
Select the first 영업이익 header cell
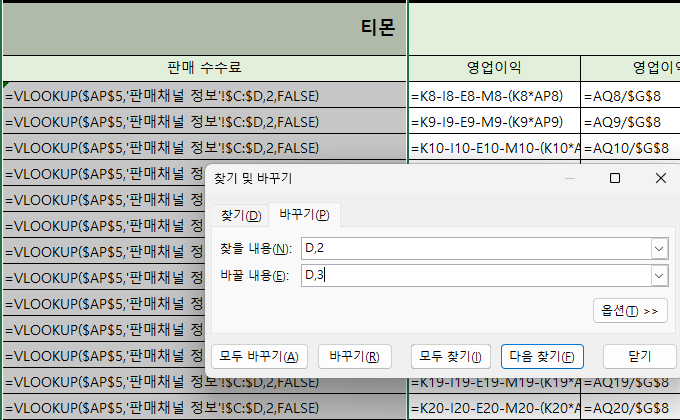494,68
